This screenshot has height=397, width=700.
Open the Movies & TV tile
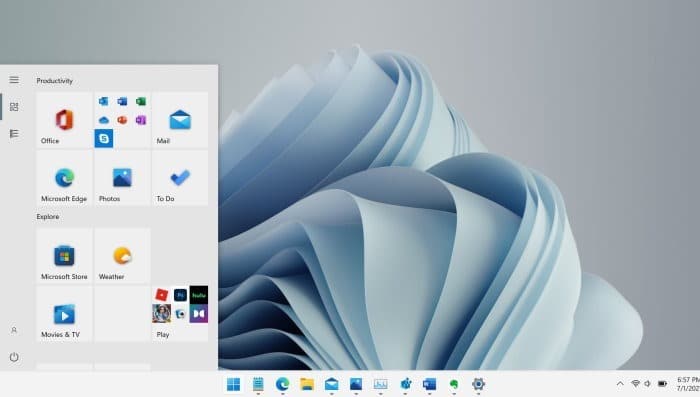[64, 313]
